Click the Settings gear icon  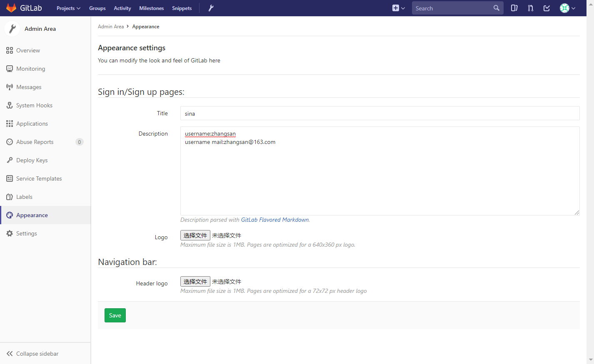pos(10,233)
